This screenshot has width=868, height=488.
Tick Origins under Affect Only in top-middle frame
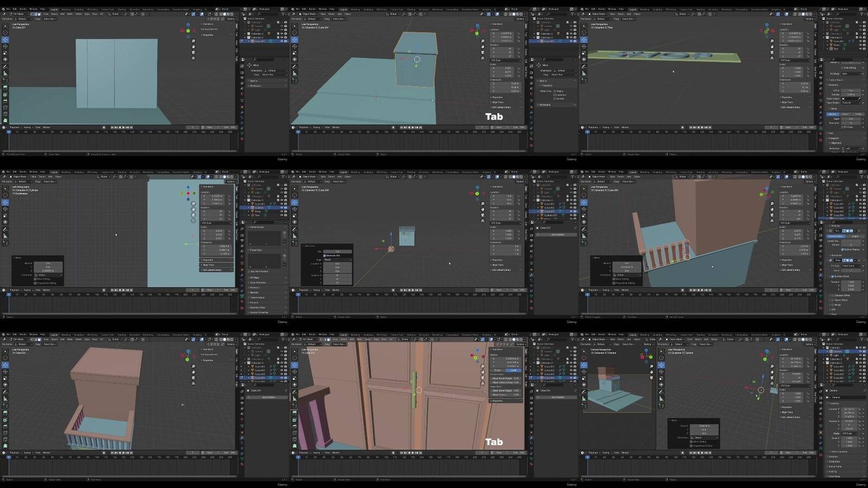point(555,91)
